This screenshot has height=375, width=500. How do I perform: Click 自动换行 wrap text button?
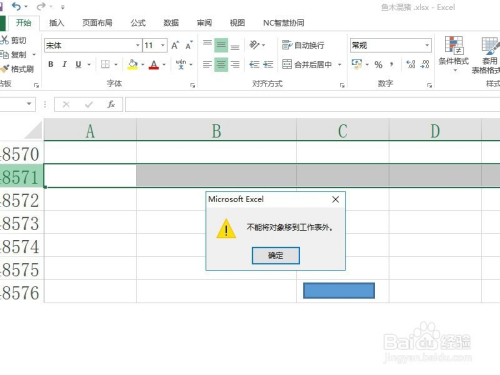[x=303, y=45]
